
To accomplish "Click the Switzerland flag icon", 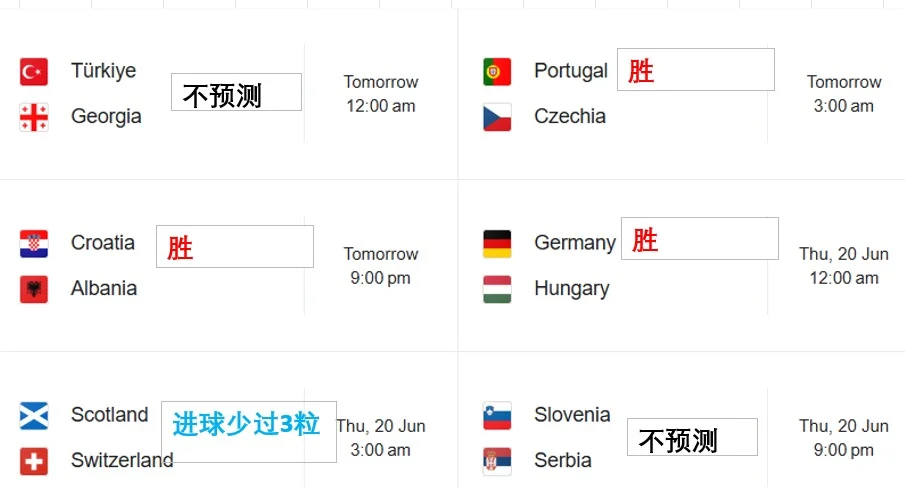I will pos(34,461).
